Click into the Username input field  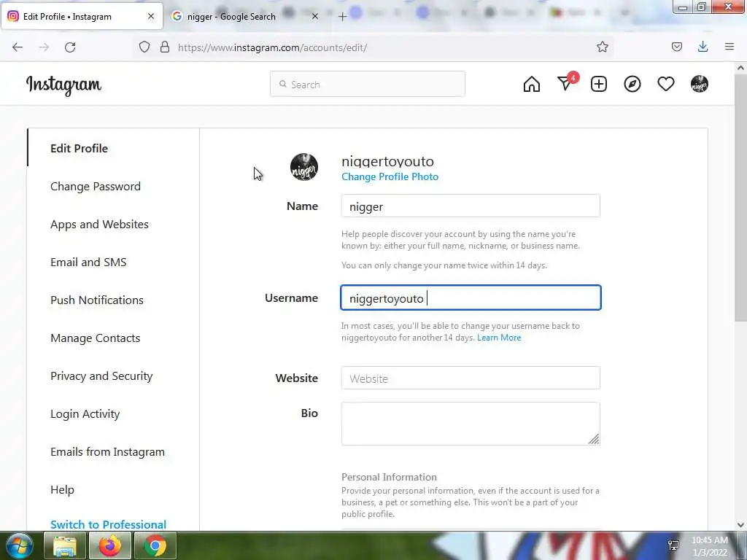coord(471,297)
